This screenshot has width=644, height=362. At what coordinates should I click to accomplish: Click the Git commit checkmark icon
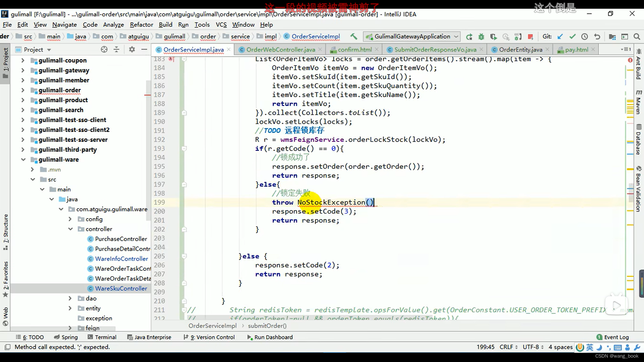click(572, 37)
